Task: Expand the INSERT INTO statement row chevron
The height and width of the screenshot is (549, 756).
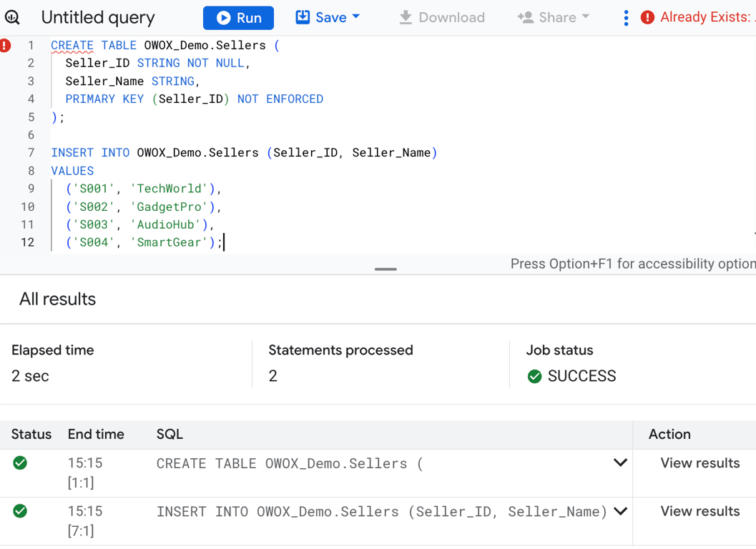Action: pyautogui.click(x=621, y=511)
